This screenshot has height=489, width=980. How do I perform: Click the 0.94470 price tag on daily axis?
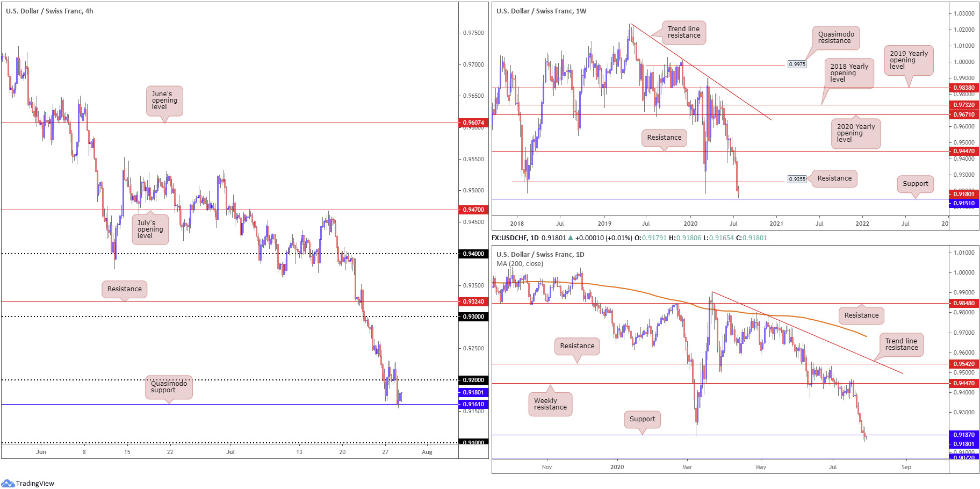pos(964,383)
